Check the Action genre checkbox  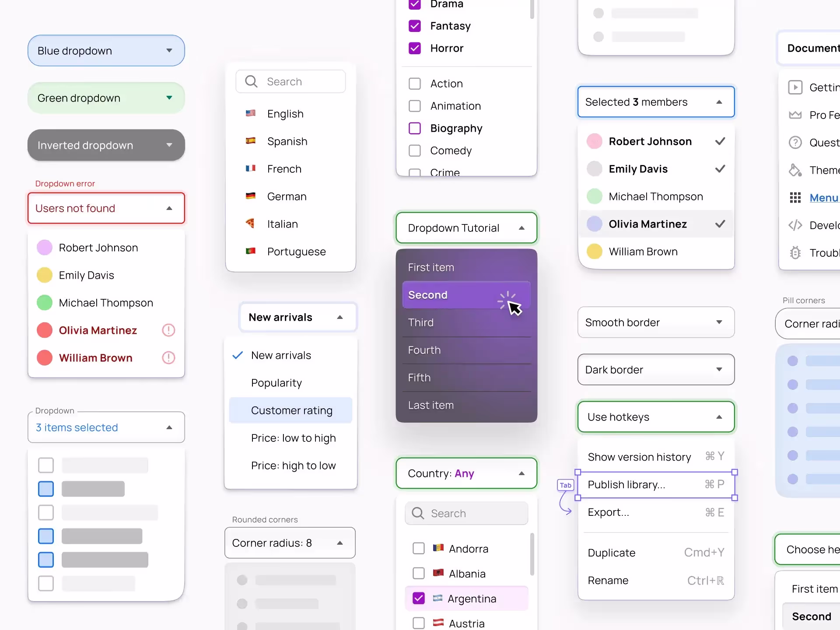[414, 83]
